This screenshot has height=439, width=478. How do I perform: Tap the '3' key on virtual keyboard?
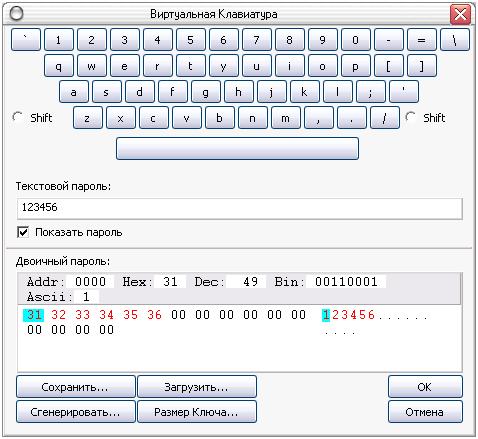[x=125, y=40]
